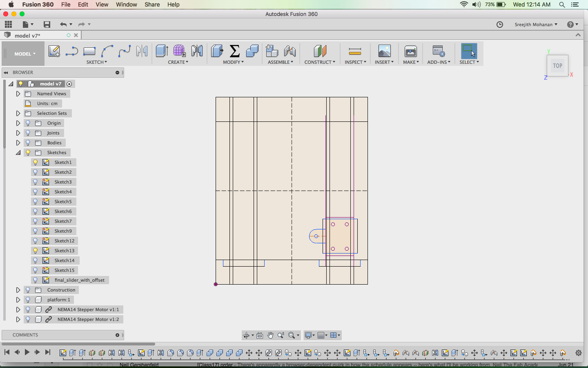
Task: Open the SKETCH dropdown menu
Action: 97,62
